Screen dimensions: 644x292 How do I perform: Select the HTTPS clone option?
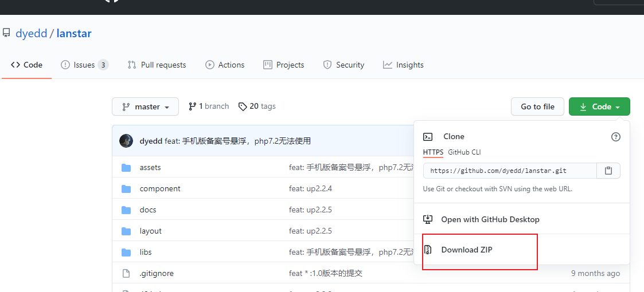pos(434,152)
